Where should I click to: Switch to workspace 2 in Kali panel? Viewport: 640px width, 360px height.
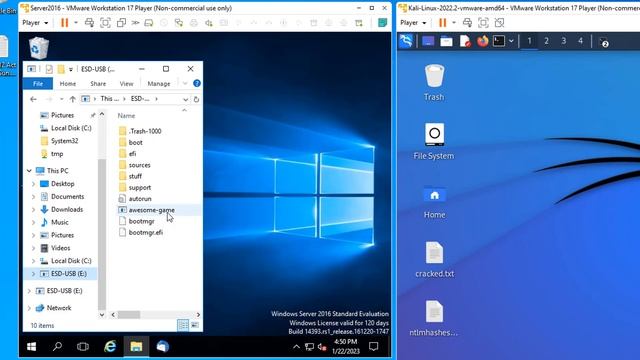tap(547, 41)
